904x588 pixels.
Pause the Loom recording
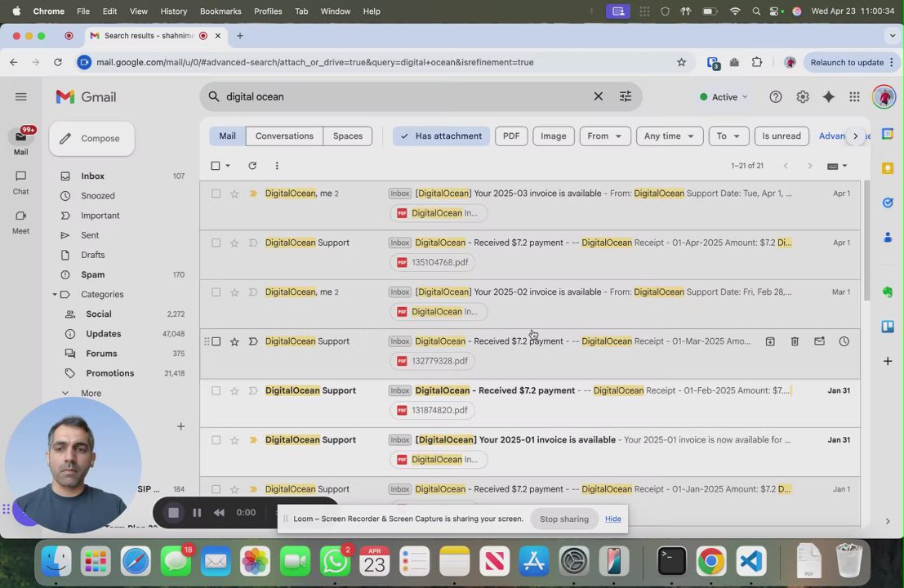[197, 513]
